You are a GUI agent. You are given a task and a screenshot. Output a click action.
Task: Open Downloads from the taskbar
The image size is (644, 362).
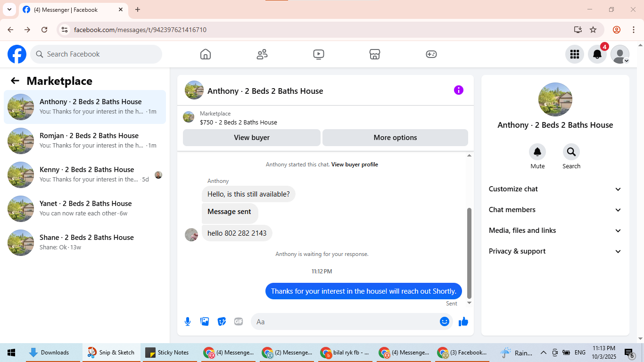click(x=54, y=353)
